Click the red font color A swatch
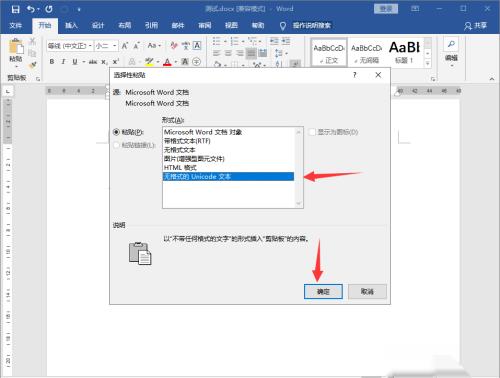The width and height of the screenshot is (500, 378). [x=167, y=62]
